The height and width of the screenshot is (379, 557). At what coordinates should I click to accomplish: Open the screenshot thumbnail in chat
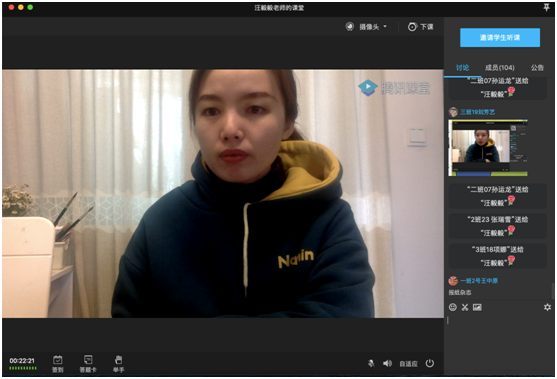[488, 148]
